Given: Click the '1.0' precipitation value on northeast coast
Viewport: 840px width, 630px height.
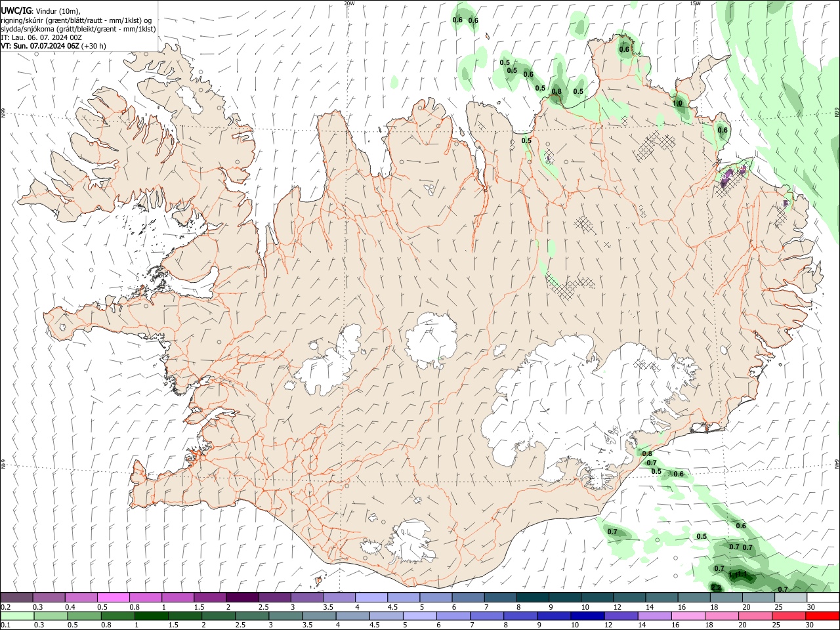Looking at the screenshot, I should tap(678, 103).
